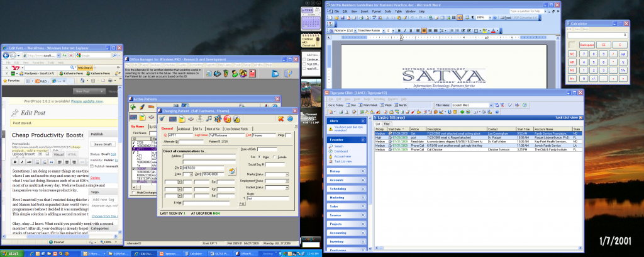Click green help icon beside Tigerpaw filter
644x257 pixels.
coord(525,105)
